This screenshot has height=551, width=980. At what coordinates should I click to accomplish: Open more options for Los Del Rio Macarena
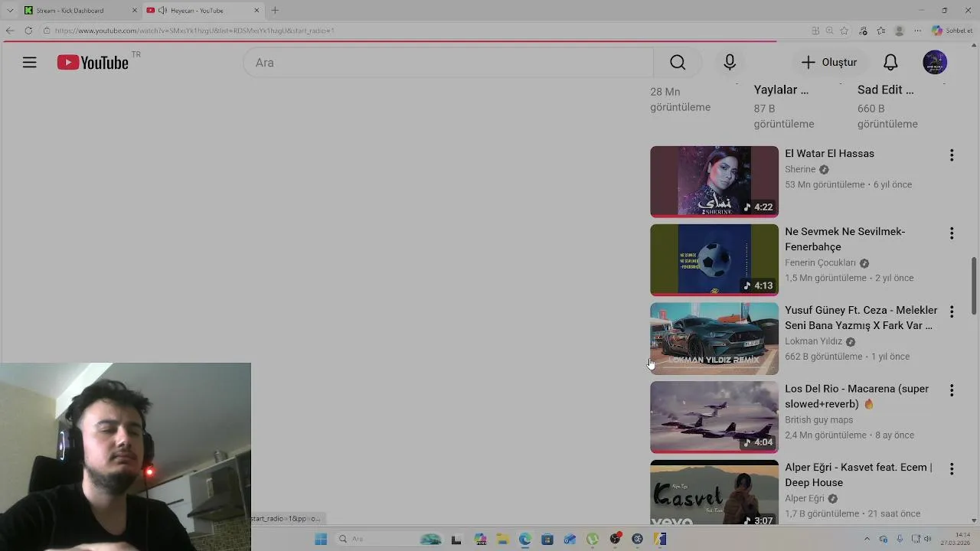pos(952,390)
